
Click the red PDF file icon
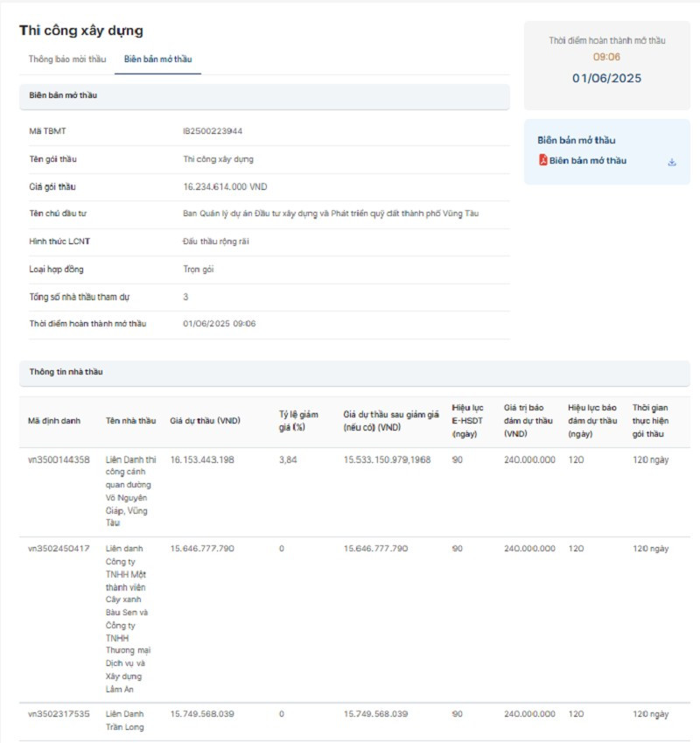542,161
